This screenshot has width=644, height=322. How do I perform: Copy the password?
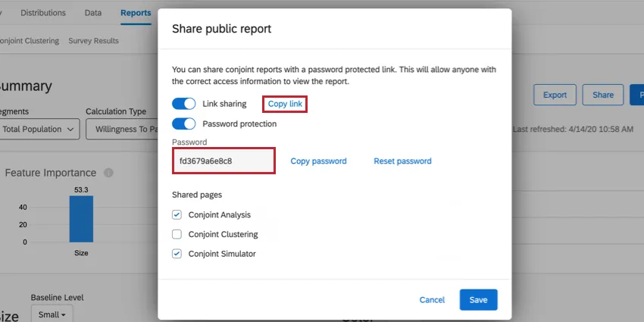pyautogui.click(x=318, y=161)
